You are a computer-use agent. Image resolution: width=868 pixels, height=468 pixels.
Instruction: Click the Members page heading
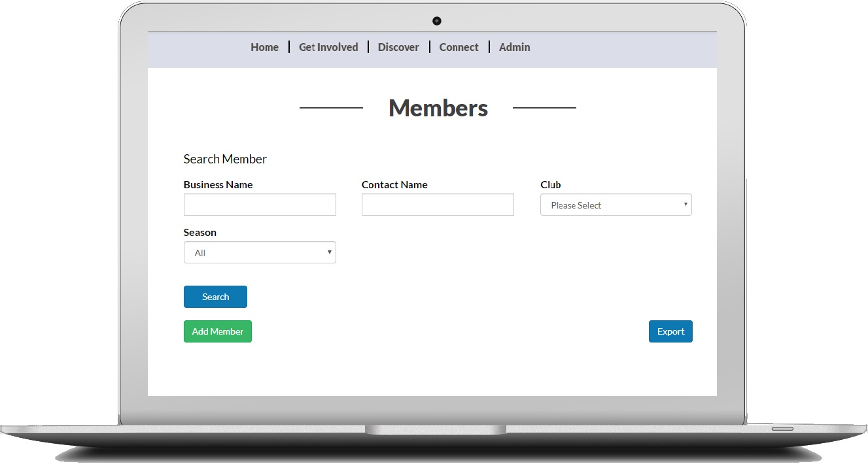(x=438, y=108)
